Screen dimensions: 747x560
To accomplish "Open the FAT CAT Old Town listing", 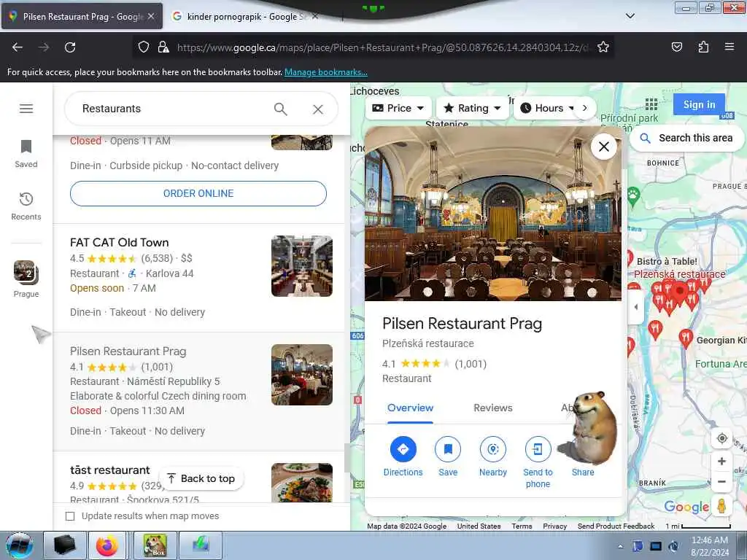I will point(120,242).
